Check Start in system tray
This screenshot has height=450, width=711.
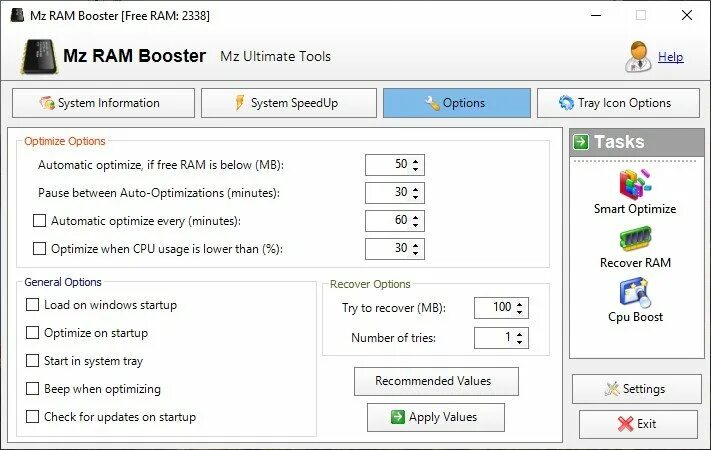32,361
